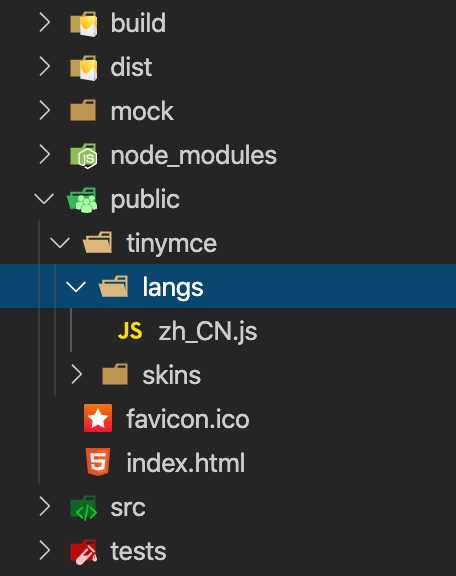Image resolution: width=456 pixels, height=576 pixels.
Task: Select the public folder label
Action: coord(145,201)
